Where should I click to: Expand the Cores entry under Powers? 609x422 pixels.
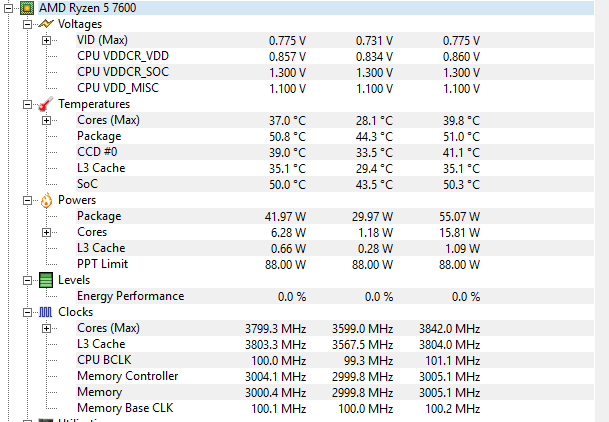pos(46,232)
